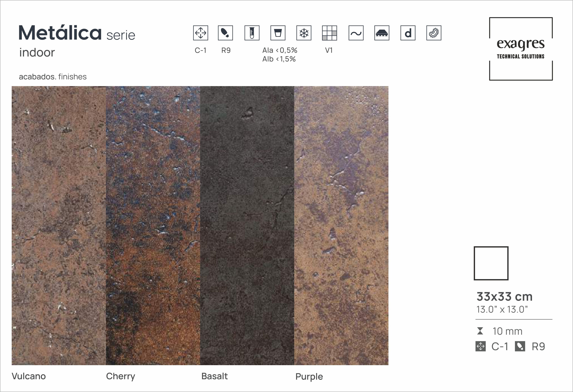Select the C-1 dimensional stability icon

(x=201, y=33)
